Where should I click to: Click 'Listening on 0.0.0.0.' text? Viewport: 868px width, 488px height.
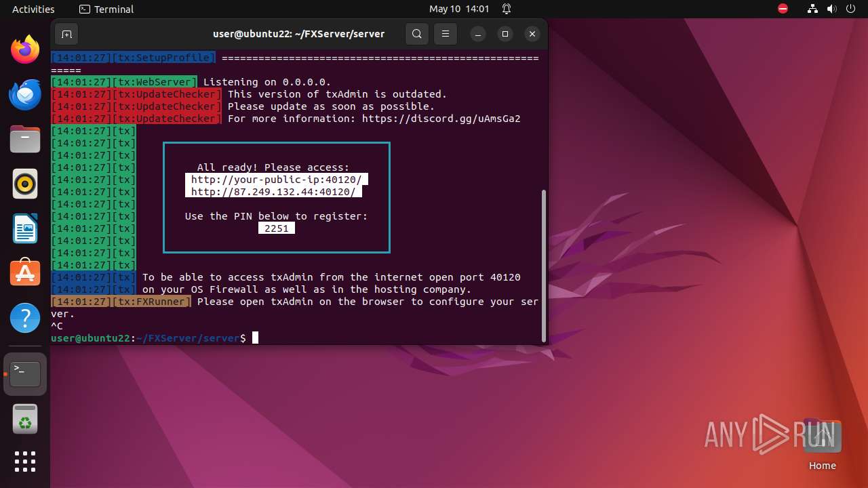pyautogui.click(x=267, y=82)
